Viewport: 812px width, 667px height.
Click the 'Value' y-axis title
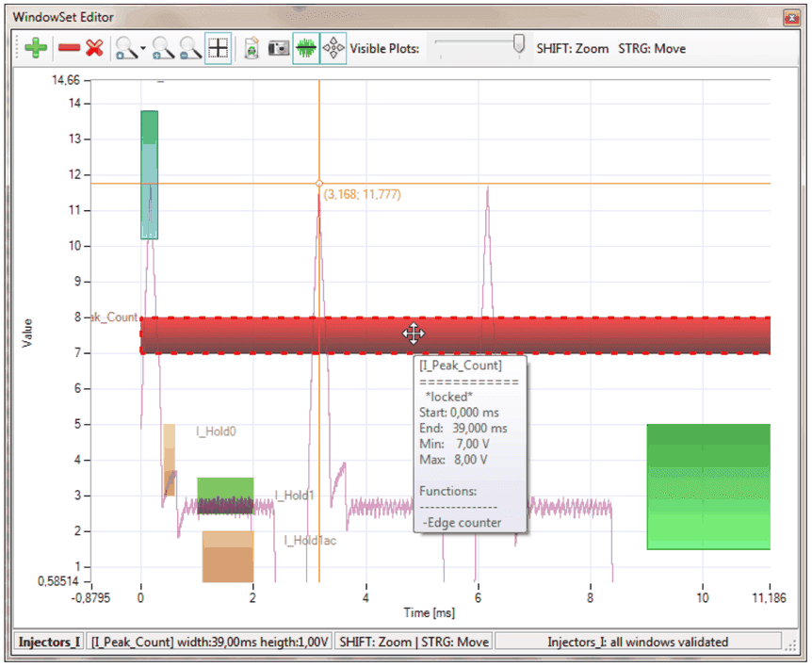point(27,333)
